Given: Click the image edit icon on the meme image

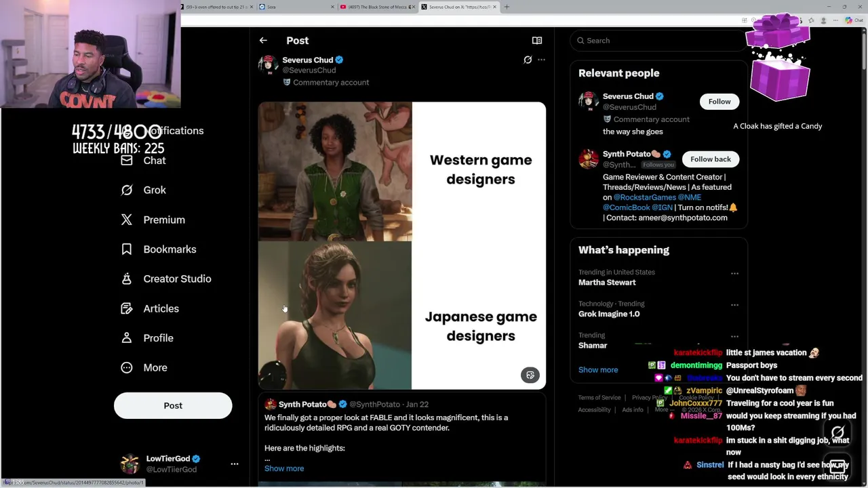Looking at the screenshot, I should 530,375.
